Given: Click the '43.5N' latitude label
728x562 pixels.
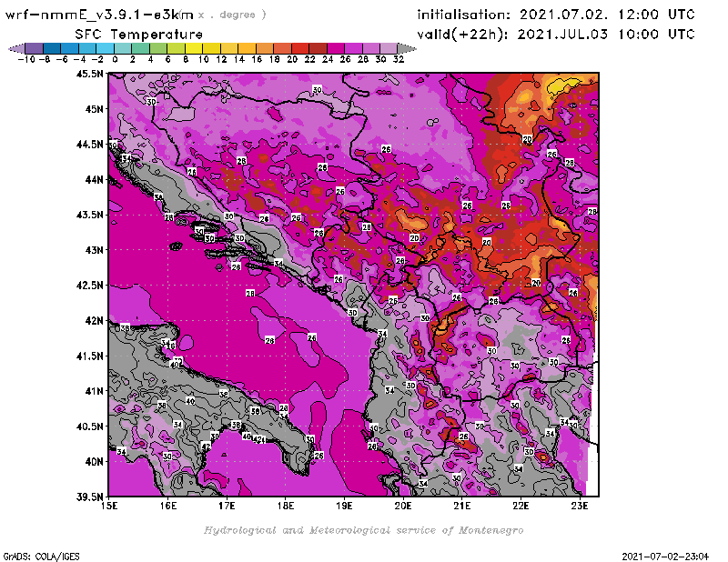Looking at the screenshot, I should coord(89,215).
